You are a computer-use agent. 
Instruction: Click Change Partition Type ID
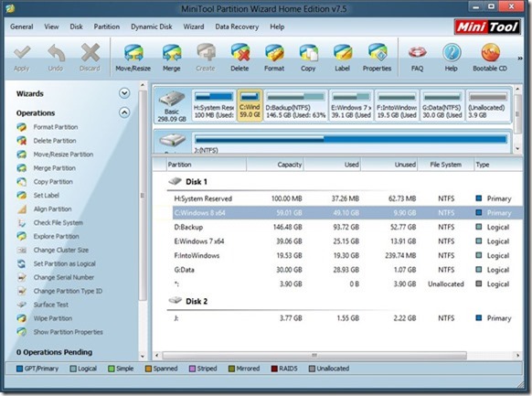(x=68, y=291)
